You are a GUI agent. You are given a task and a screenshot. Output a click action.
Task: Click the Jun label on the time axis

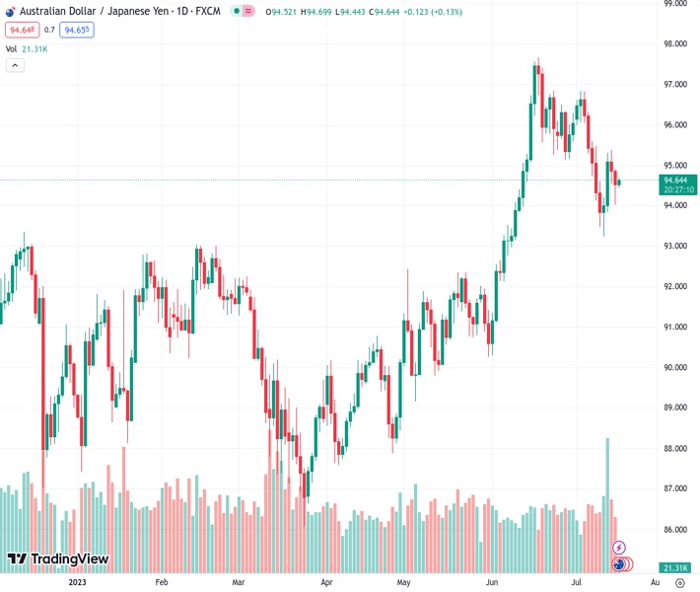[493, 583]
